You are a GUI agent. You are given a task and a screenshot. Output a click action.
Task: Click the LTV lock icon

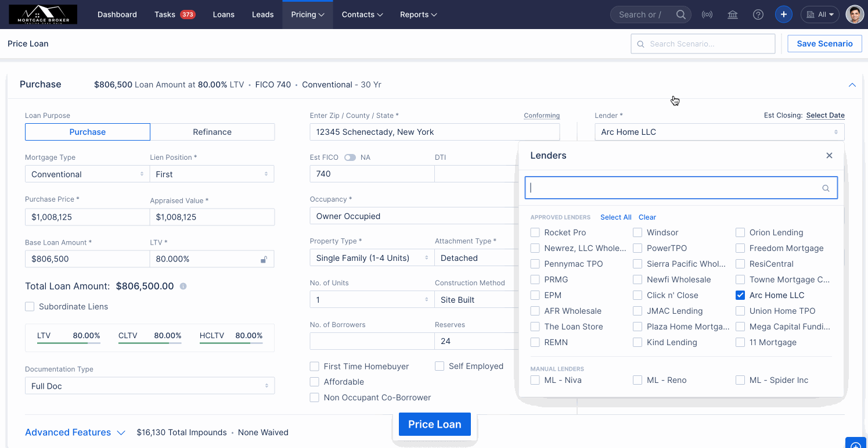click(x=264, y=259)
